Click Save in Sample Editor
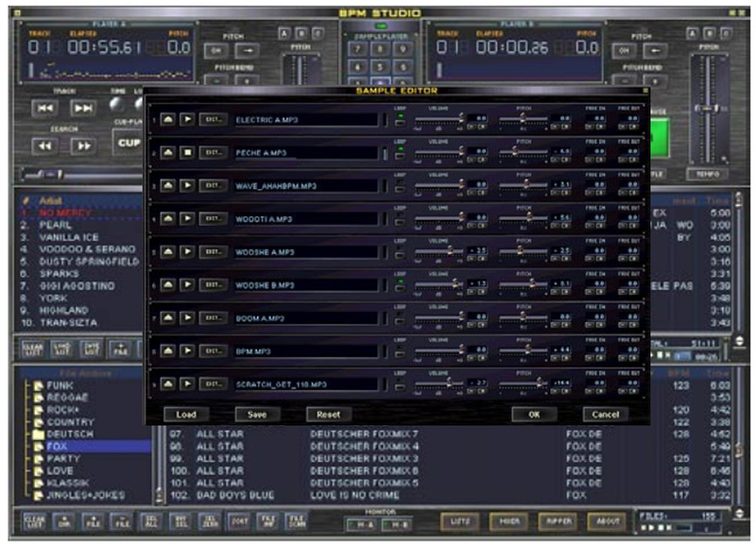 tap(257, 415)
